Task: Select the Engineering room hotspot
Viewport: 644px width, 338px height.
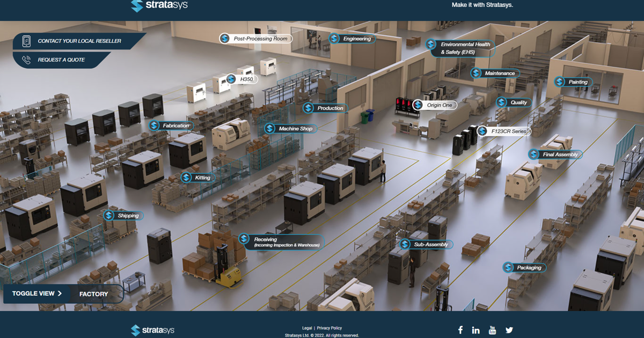Action: [x=352, y=39]
